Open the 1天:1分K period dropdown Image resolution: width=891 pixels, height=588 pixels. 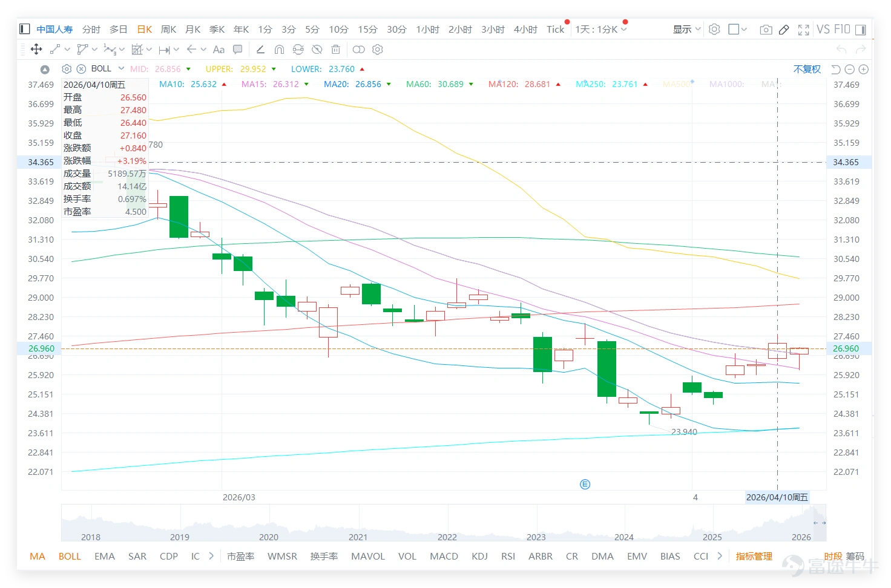tap(601, 29)
